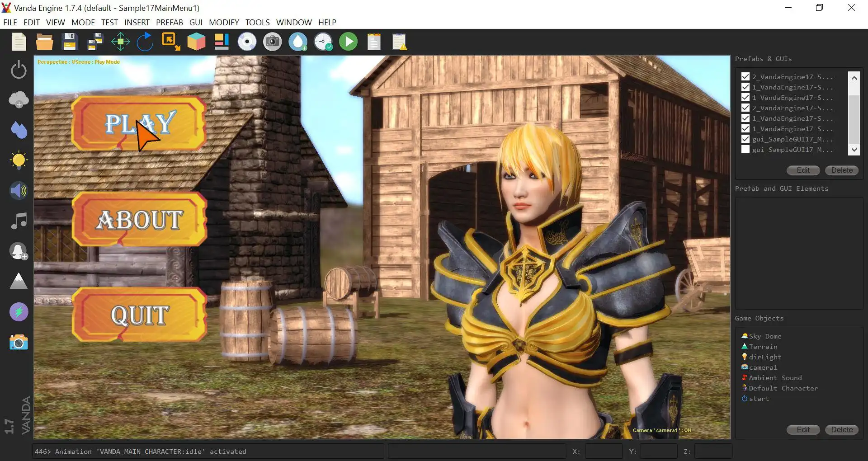The height and width of the screenshot is (461, 868).
Task: Open the PREFAB menu
Action: (170, 22)
